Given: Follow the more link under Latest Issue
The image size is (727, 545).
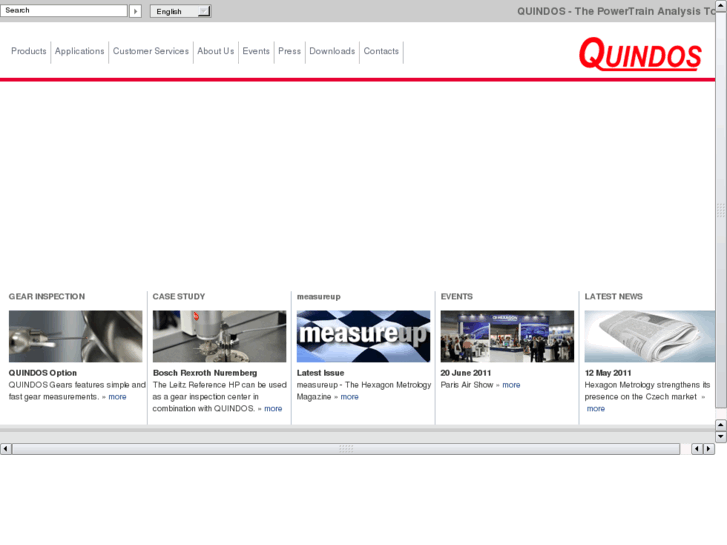Looking at the screenshot, I should point(350,397).
